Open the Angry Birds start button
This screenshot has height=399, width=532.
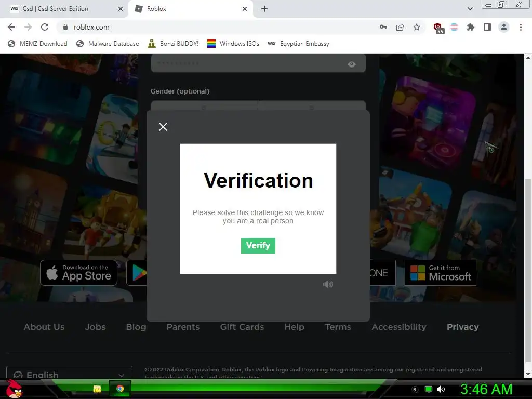[x=14, y=389]
